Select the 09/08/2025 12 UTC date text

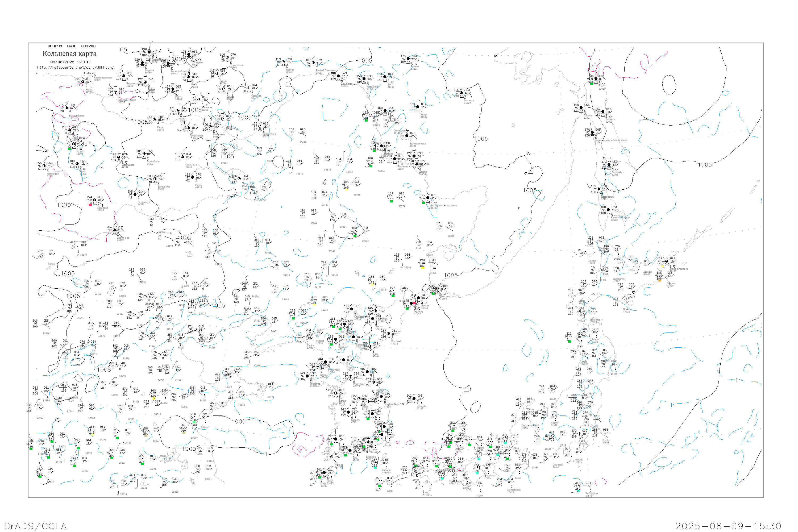click(70, 62)
